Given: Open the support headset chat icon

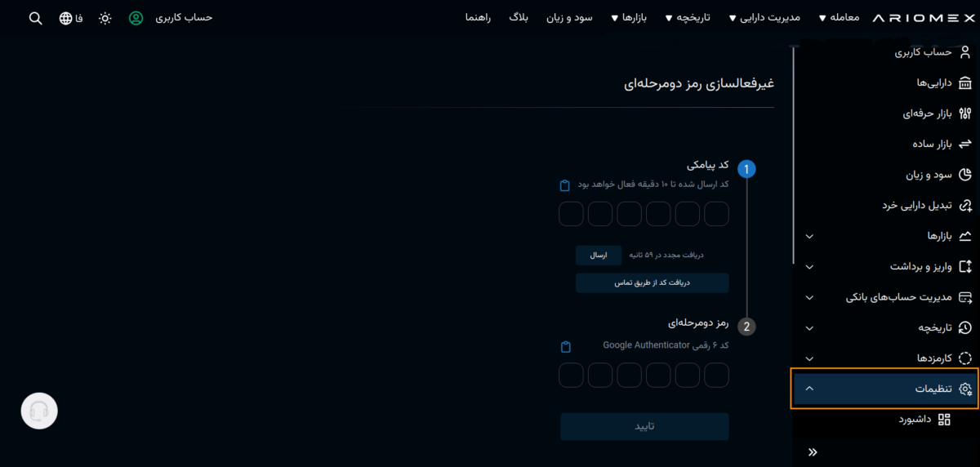Looking at the screenshot, I should pos(39,411).
